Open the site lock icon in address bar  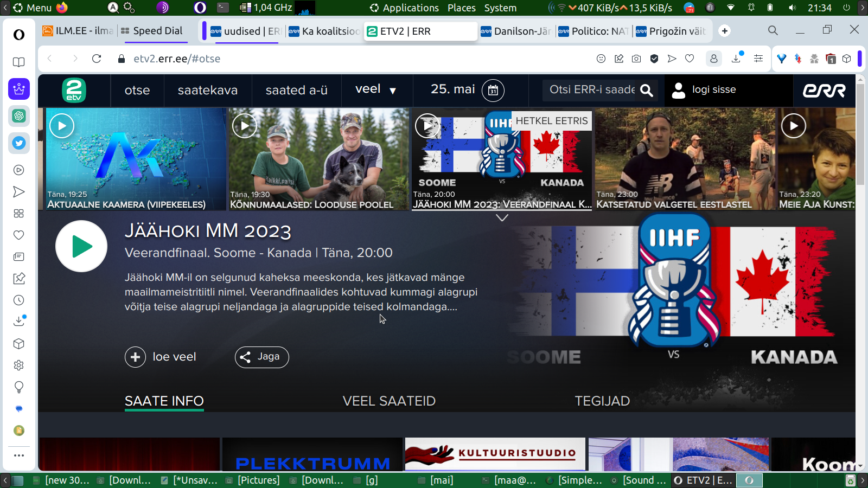click(122, 59)
